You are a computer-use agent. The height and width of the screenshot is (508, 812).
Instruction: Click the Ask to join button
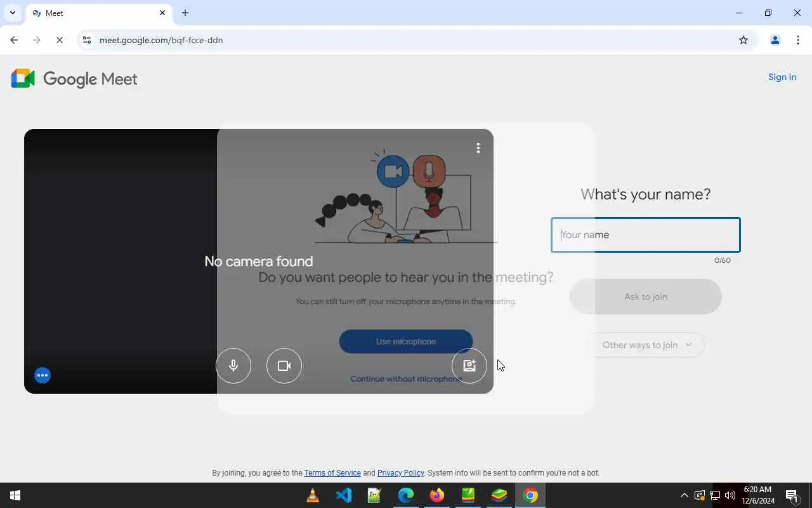point(646,297)
